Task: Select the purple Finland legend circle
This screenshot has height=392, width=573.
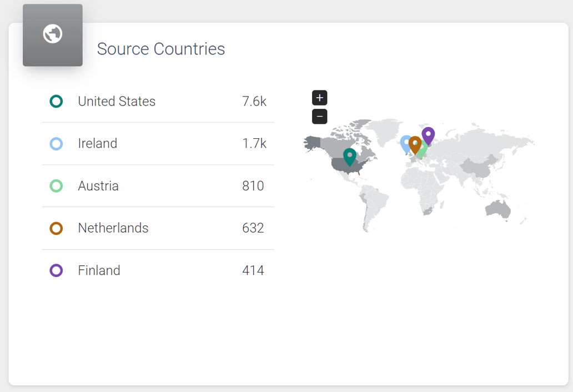Action: coord(56,270)
